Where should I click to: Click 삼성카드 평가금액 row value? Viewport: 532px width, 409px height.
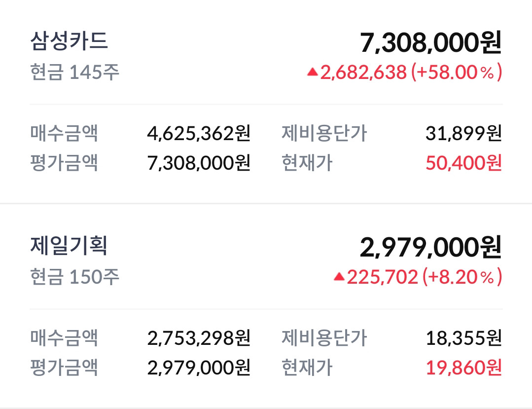coord(199,162)
